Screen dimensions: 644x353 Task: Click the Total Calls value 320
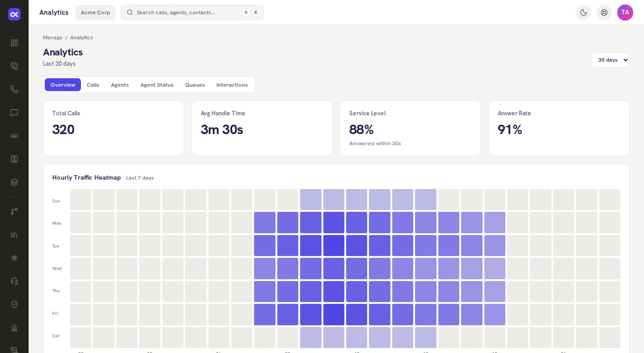(x=64, y=130)
